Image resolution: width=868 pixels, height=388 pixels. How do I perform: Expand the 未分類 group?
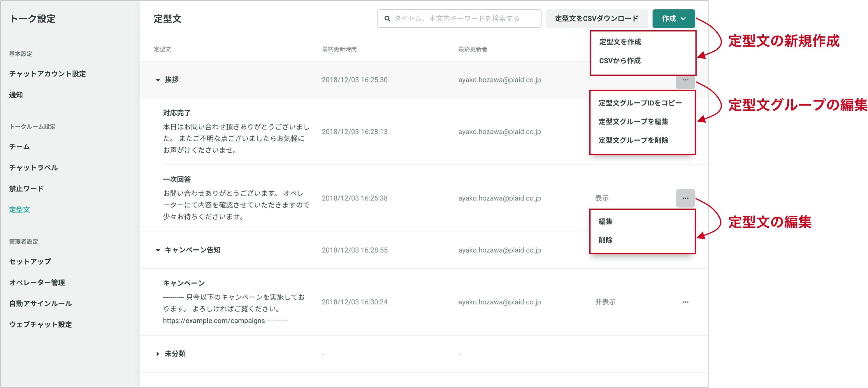158,354
